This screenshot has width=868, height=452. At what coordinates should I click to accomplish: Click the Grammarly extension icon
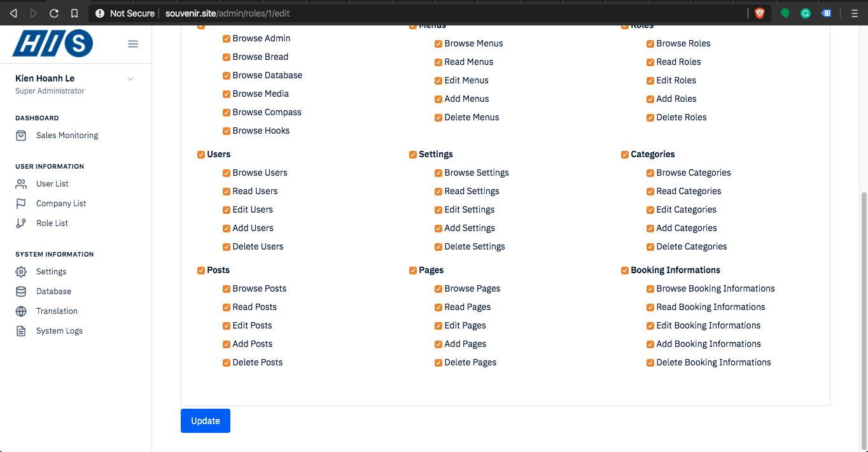[806, 13]
